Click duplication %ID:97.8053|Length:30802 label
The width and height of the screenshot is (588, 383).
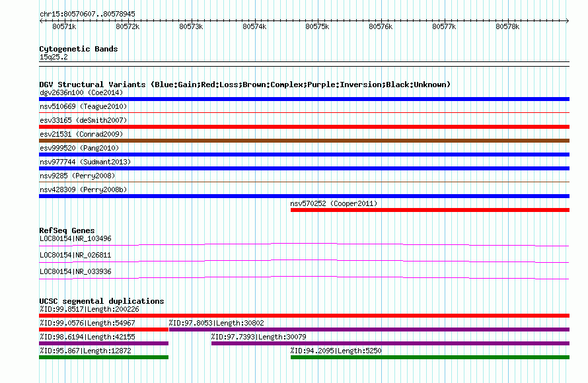pyautogui.click(x=217, y=323)
